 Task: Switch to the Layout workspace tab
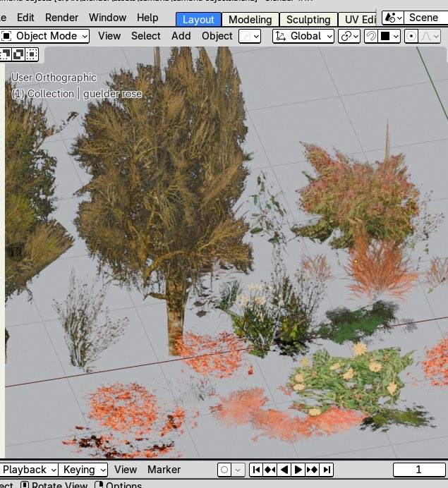pyautogui.click(x=198, y=20)
